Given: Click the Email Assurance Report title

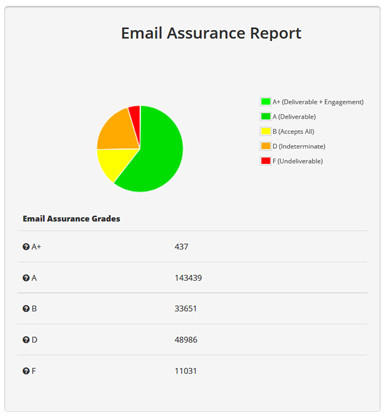Looking at the screenshot, I should [211, 33].
